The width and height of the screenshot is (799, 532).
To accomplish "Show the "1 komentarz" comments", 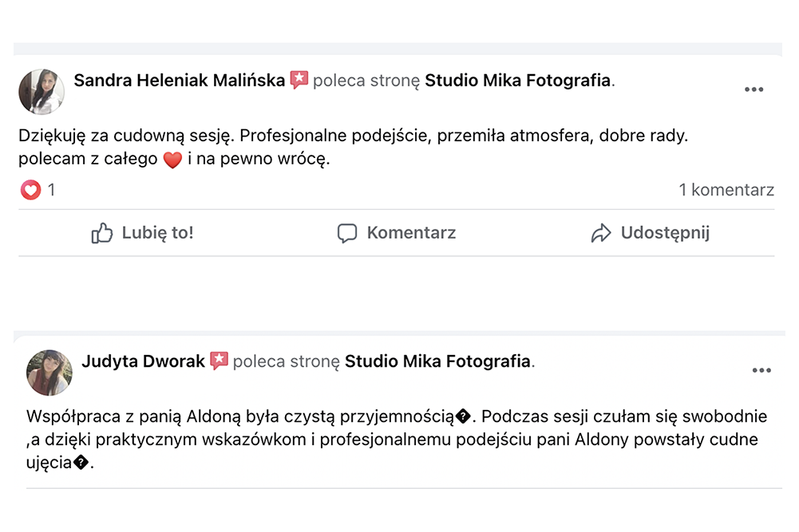I will point(726,190).
